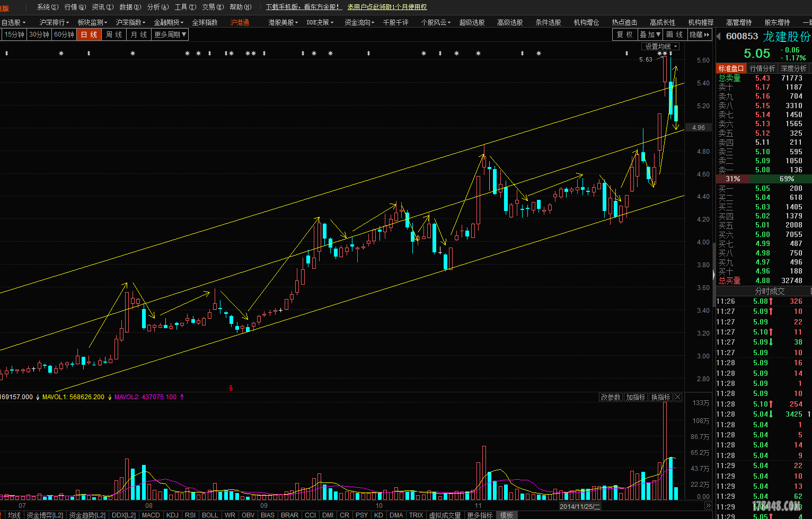Open 全球指数 in the toolbar

click(205, 22)
